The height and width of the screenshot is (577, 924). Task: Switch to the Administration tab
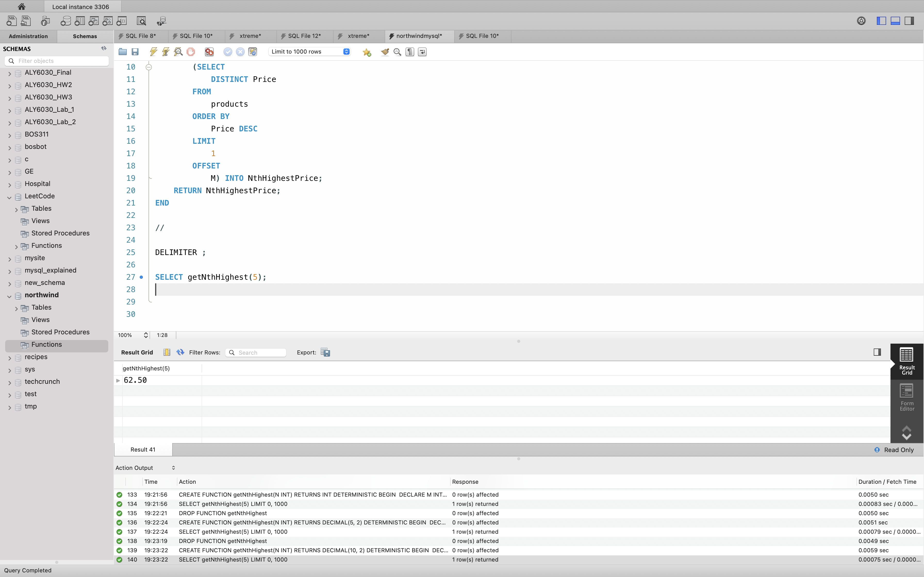[28, 36]
